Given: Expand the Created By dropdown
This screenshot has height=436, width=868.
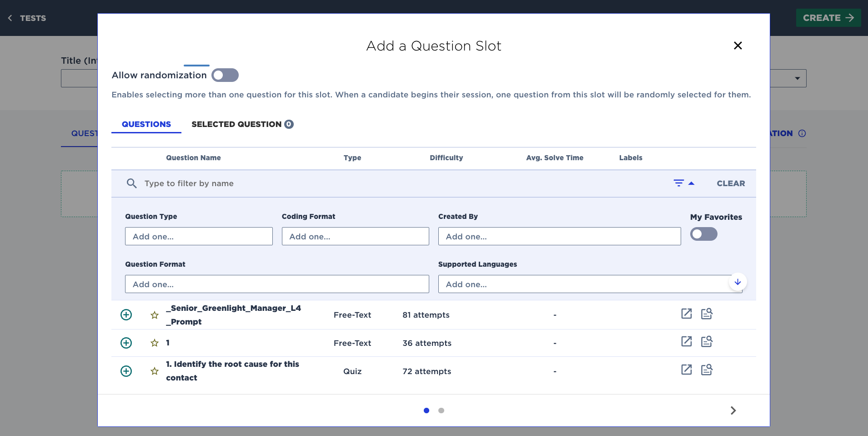Looking at the screenshot, I should click(x=558, y=236).
